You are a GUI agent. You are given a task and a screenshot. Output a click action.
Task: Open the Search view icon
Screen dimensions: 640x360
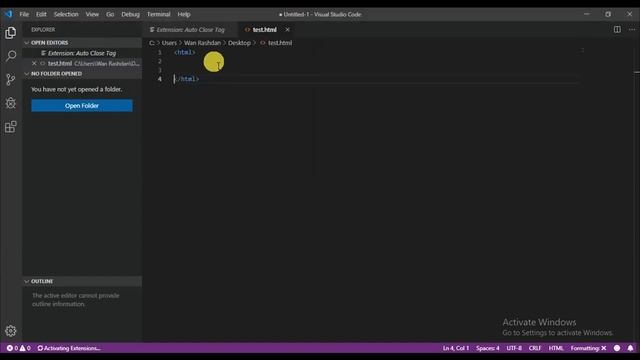(x=11, y=56)
